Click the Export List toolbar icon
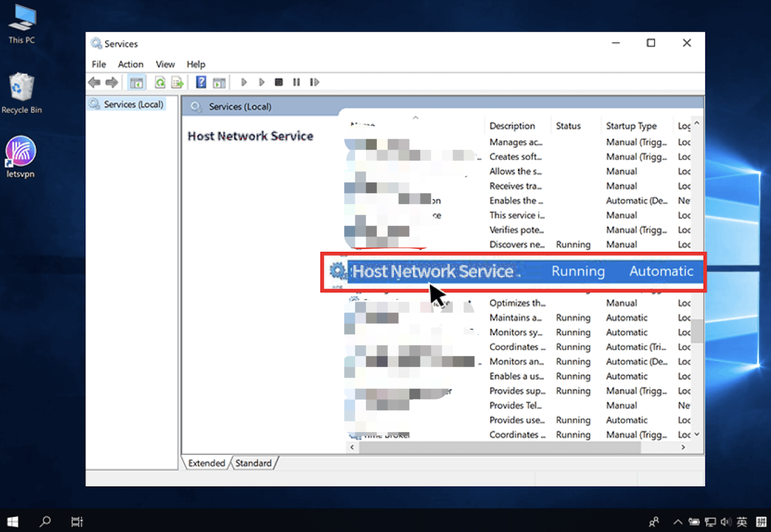 pos(178,82)
